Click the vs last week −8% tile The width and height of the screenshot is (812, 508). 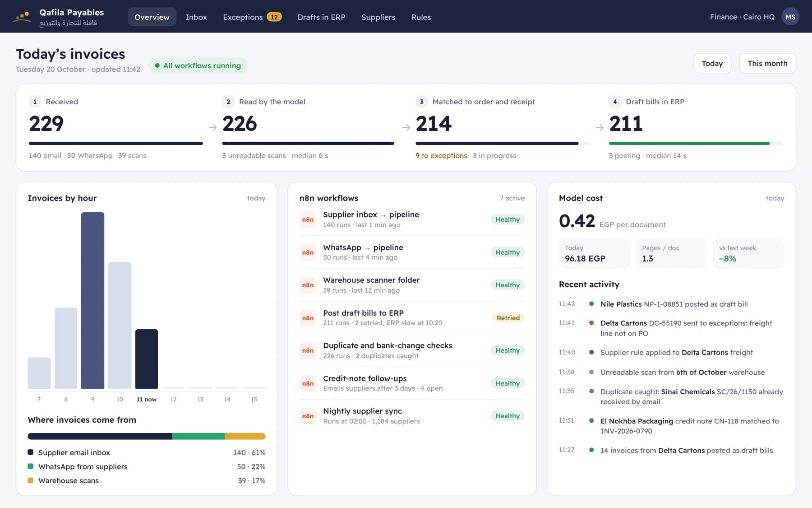748,253
